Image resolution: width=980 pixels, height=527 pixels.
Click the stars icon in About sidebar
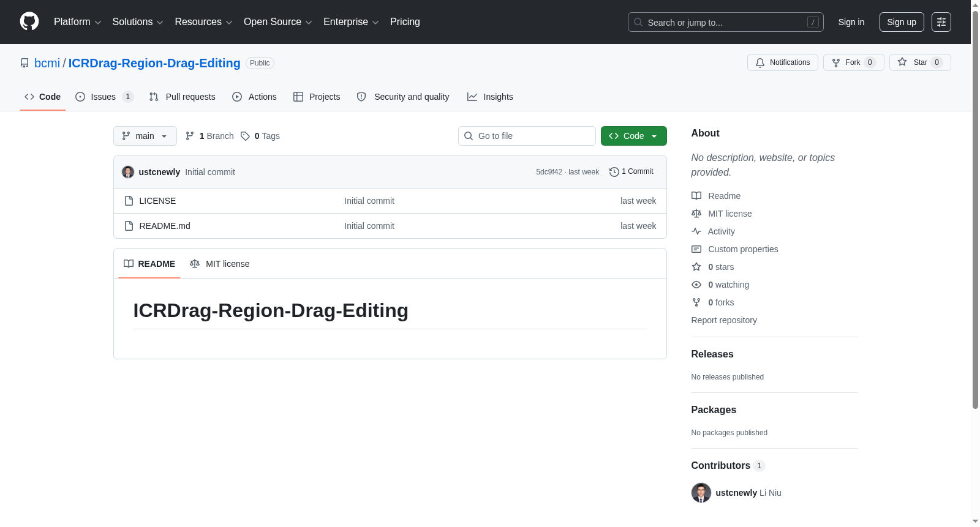coord(696,267)
